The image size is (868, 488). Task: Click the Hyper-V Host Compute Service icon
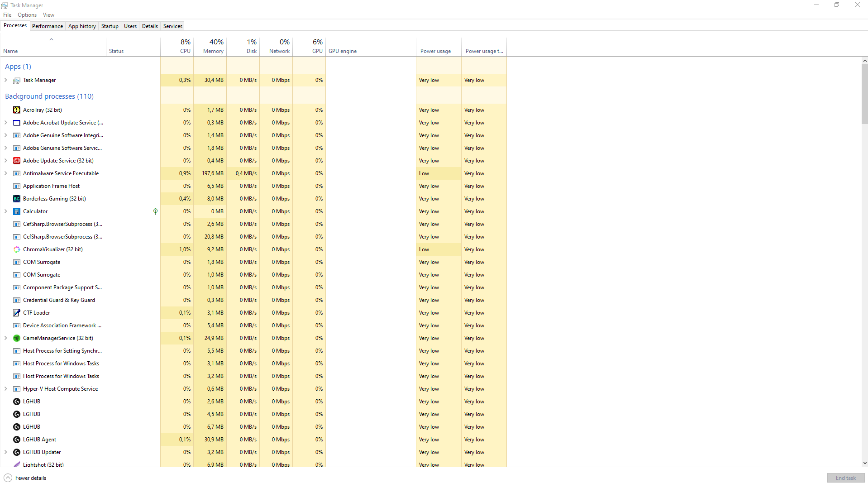coord(17,389)
